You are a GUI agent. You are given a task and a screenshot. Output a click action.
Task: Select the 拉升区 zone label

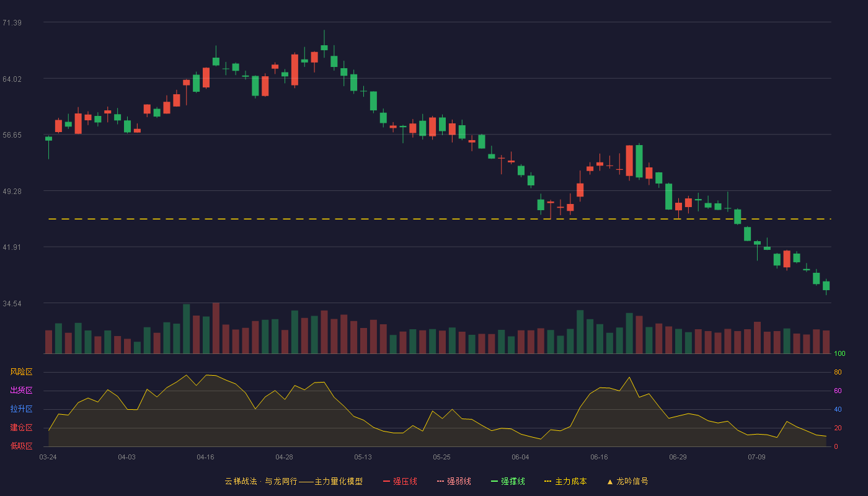click(x=21, y=409)
